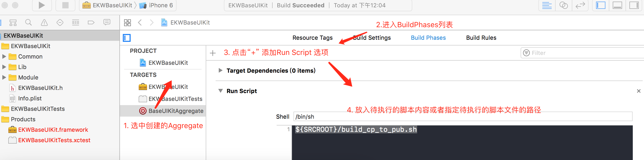Switch to the Build Rules tab
644x160 pixels.
pyautogui.click(x=481, y=38)
